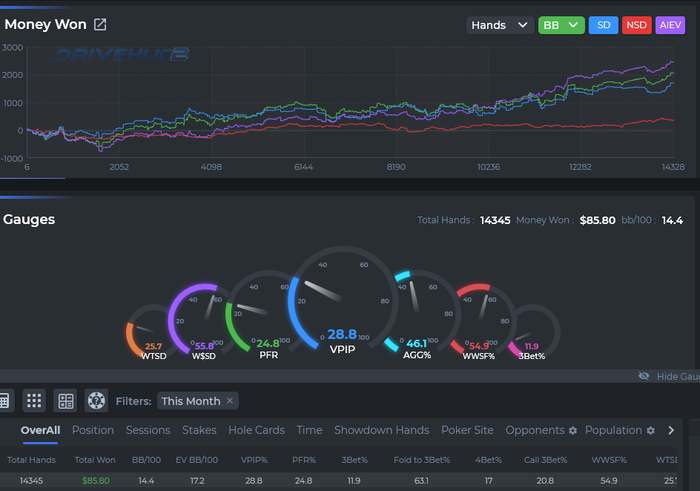Sort by Total Won column header
Image resolution: width=700 pixels, height=491 pixels.
point(95,460)
